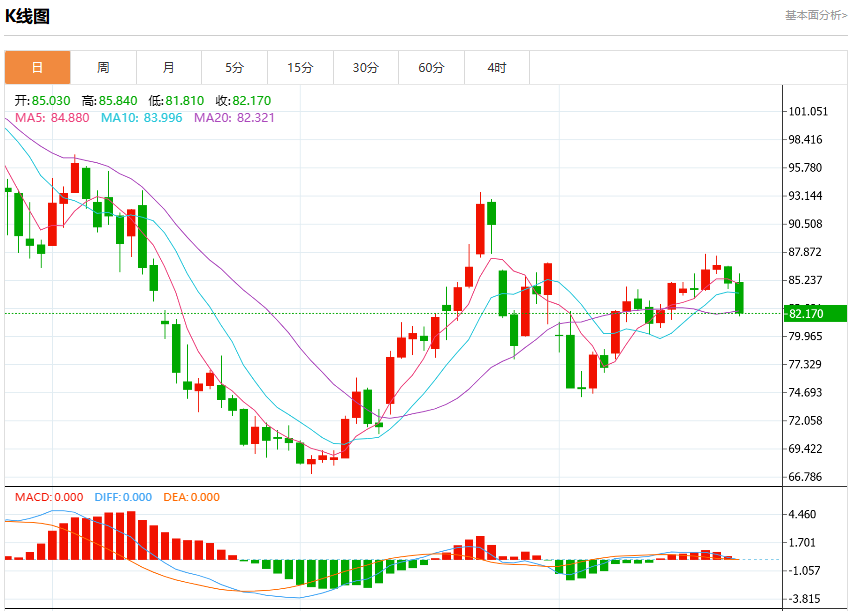Open the 15分 timeframe tab
858x611 pixels.
pyautogui.click(x=300, y=67)
